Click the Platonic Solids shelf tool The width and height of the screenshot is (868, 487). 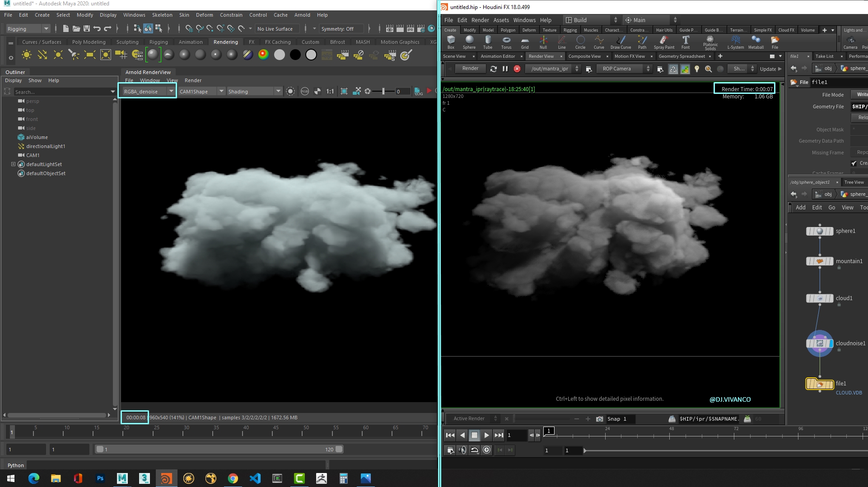point(710,42)
